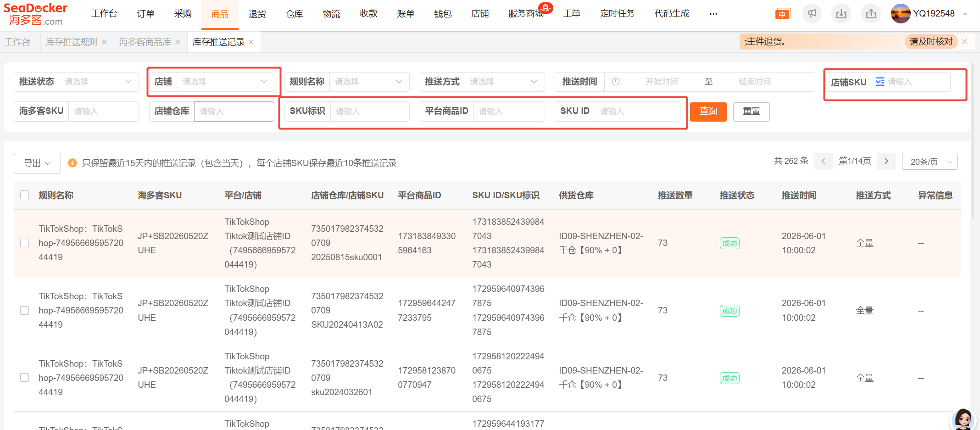Click the 海多客SKU input field
Image resolution: width=980 pixels, height=430 pixels.
pyautogui.click(x=103, y=112)
